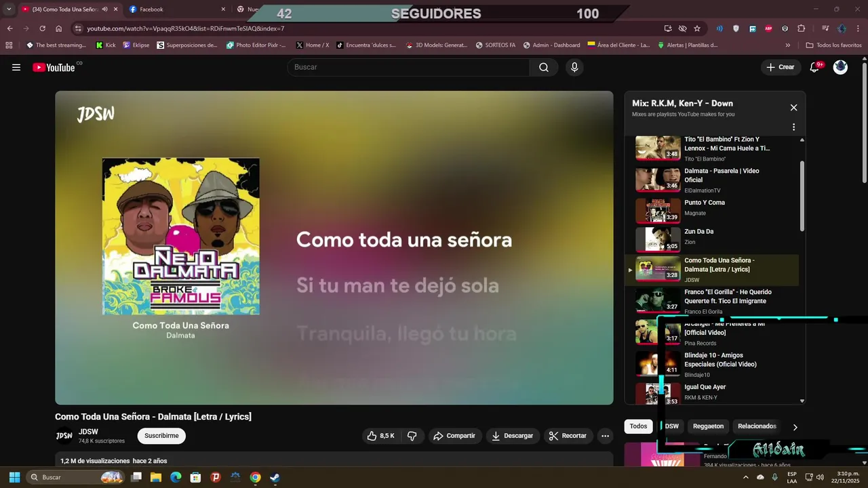Click the crossed-out eye icon in address bar
Viewport: 868px width, 488px height.
pyautogui.click(x=682, y=28)
